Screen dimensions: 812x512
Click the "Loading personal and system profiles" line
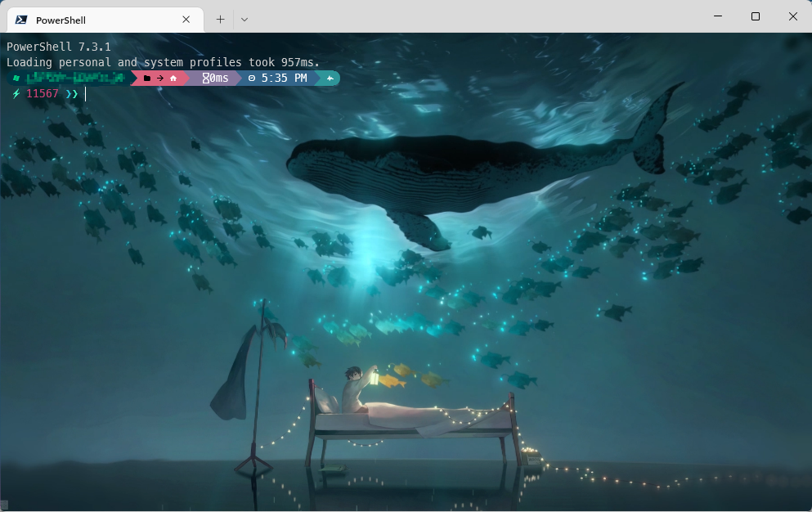(x=163, y=62)
